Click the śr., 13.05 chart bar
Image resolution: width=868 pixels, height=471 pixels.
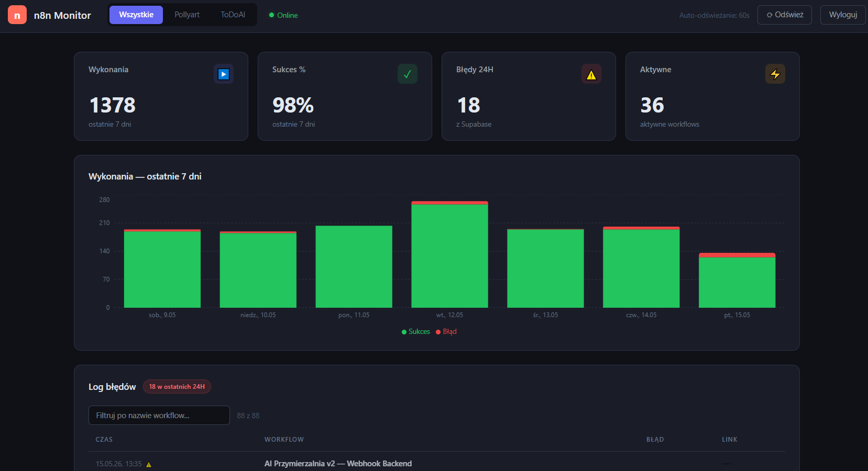tap(545, 268)
